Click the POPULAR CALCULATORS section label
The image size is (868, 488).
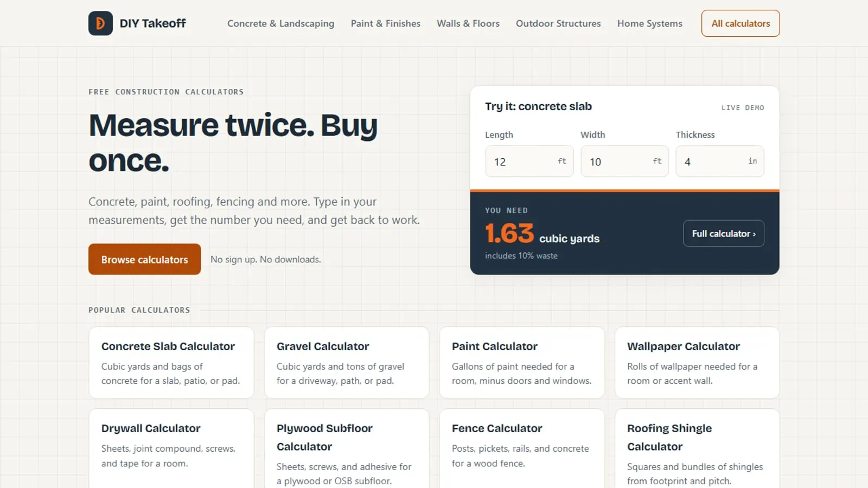coord(139,310)
